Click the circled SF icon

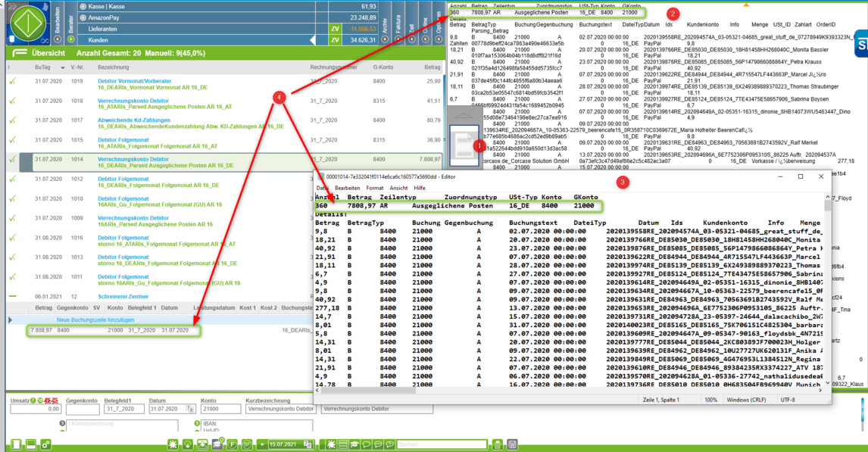point(247,444)
